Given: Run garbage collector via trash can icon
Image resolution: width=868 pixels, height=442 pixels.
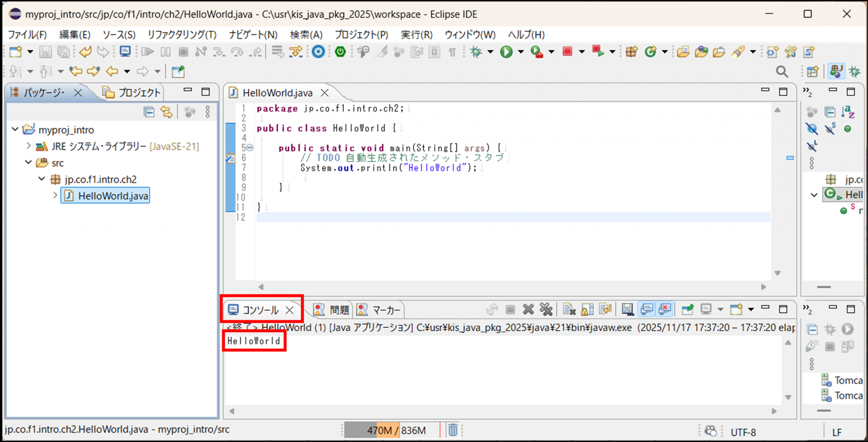Looking at the screenshot, I should coord(453,430).
